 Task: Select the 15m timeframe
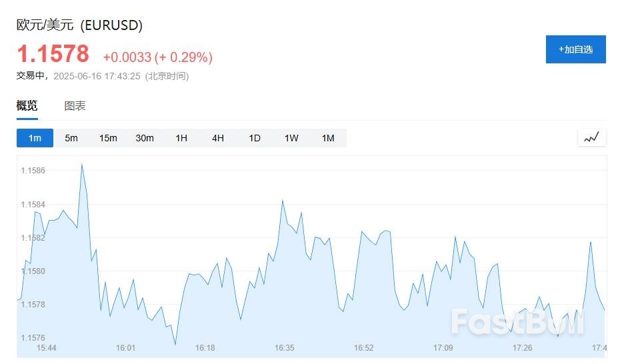coord(108,138)
